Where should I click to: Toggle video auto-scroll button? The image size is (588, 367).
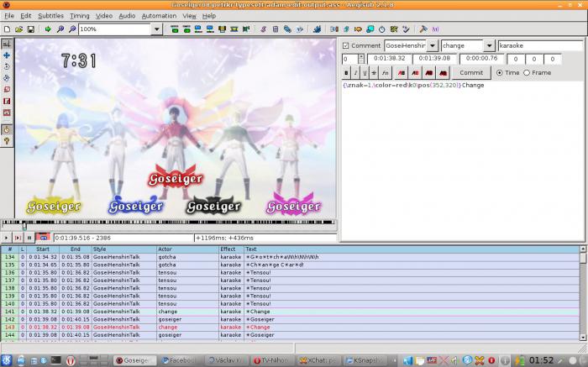[43, 238]
